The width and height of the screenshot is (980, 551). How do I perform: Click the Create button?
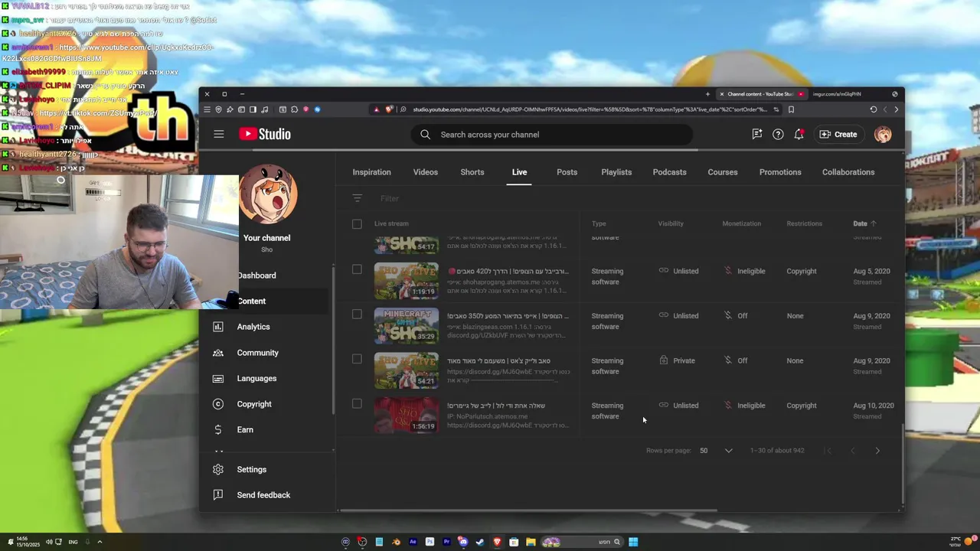pos(838,135)
